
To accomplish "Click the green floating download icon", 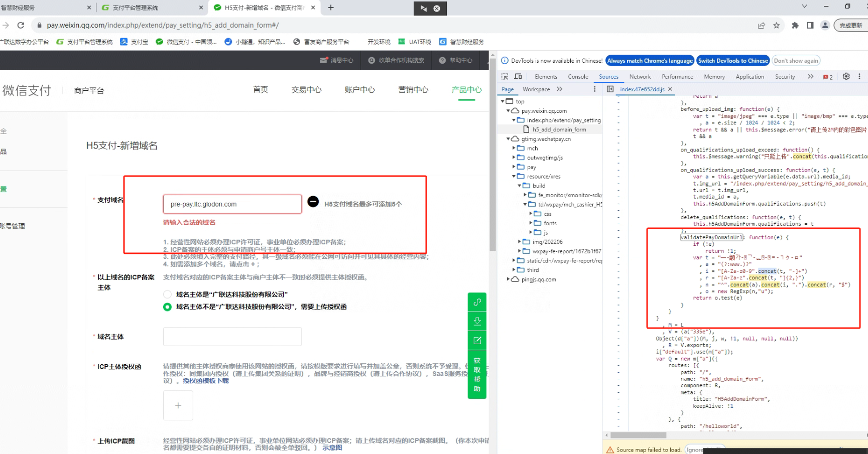I will (477, 321).
